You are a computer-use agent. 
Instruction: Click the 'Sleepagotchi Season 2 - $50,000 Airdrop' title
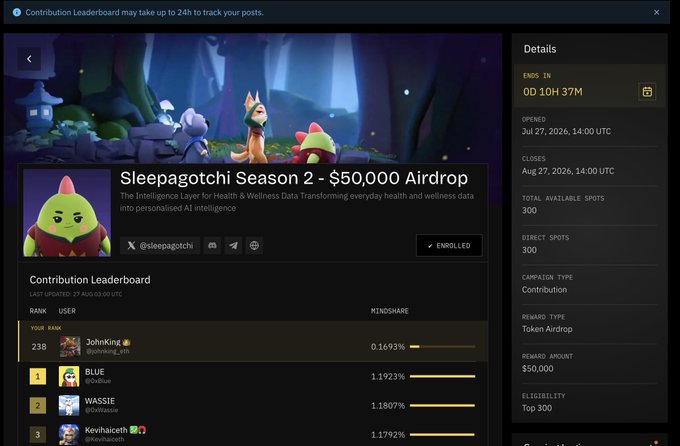[x=294, y=178]
